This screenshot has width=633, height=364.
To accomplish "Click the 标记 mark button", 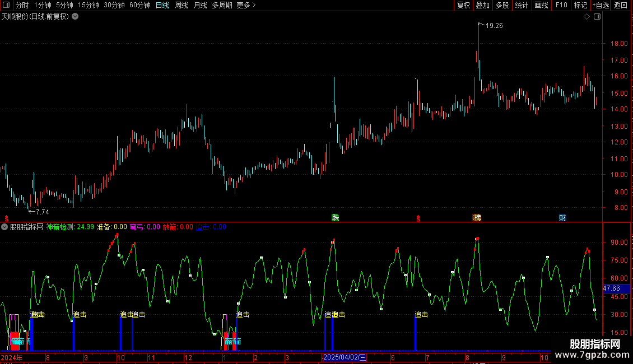I will click(580, 5).
